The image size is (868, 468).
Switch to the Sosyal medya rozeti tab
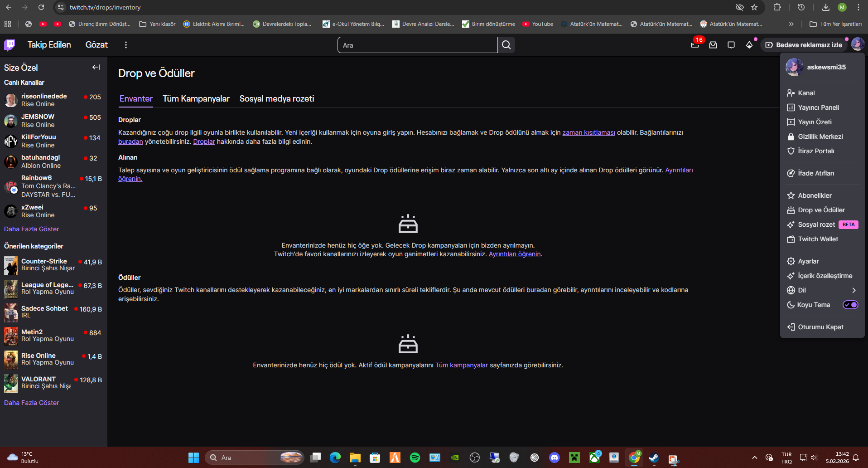(x=277, y=99)
